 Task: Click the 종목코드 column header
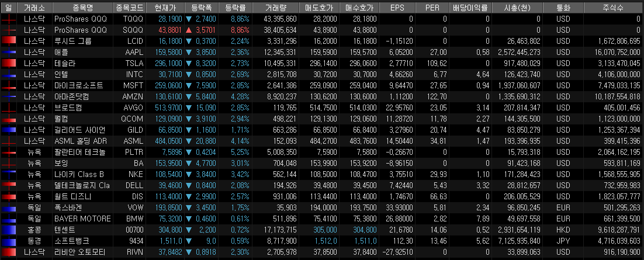(129, 7)
